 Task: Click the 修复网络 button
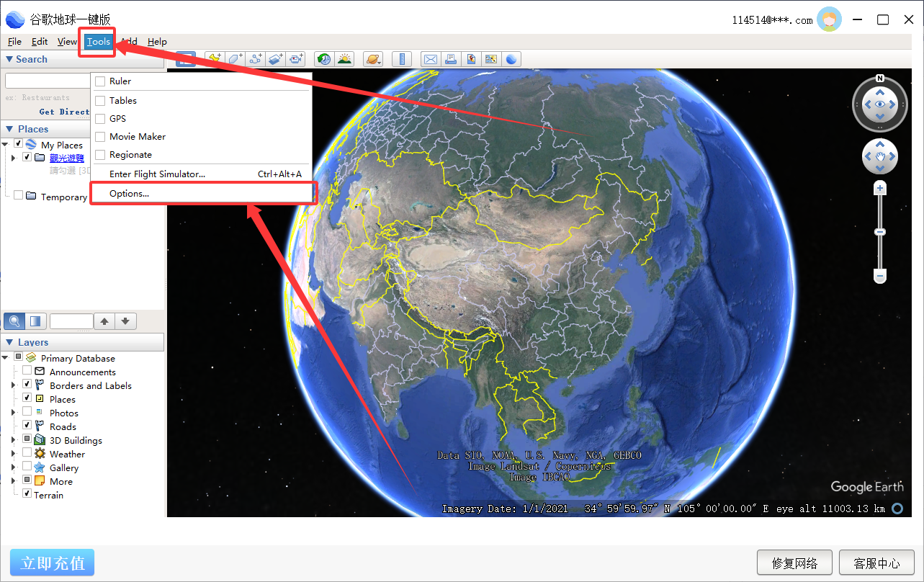794,563
